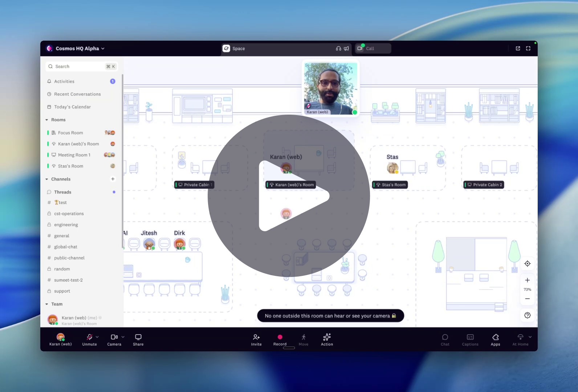Zoom in with the plus button
The width and height of the screenshot is (578, 392).
tap(528, 280)
